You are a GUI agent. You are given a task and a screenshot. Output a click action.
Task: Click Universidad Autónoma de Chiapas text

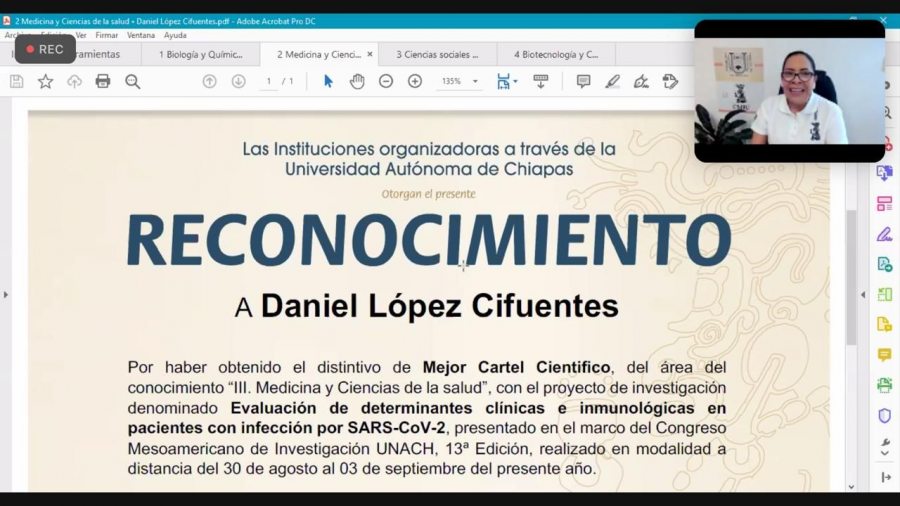pyautogui.click(x=429, y=169)
